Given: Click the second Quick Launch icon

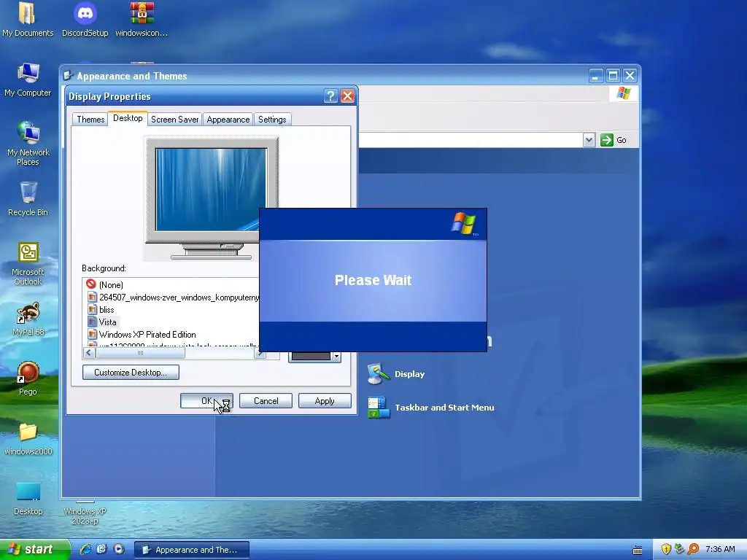Looking at the screenshot, I should tap(102, 550).
